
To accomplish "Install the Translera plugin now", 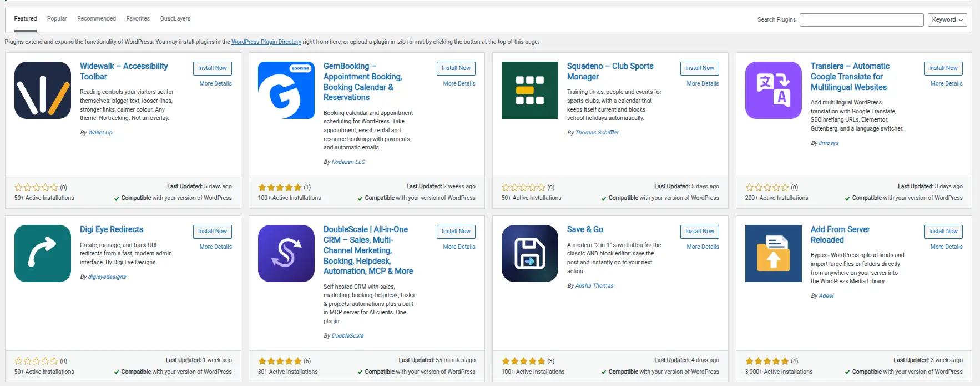I will click(943, 68).
